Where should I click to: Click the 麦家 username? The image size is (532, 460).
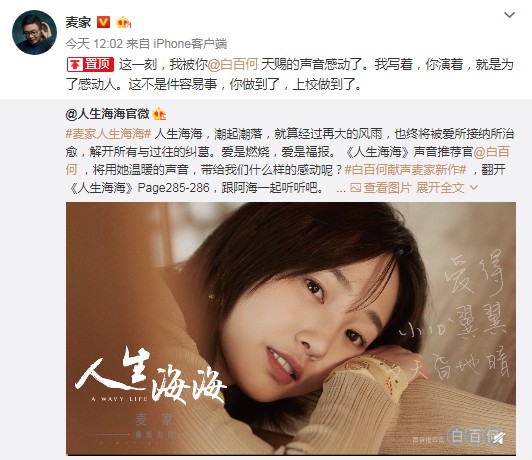[x=78, y=22]
